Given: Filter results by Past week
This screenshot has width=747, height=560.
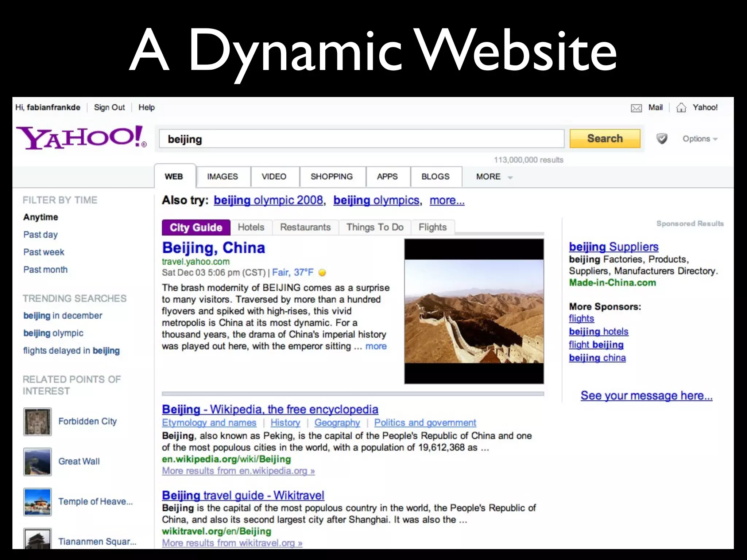Looking at the screenshot, I should [x=44, y=252].
